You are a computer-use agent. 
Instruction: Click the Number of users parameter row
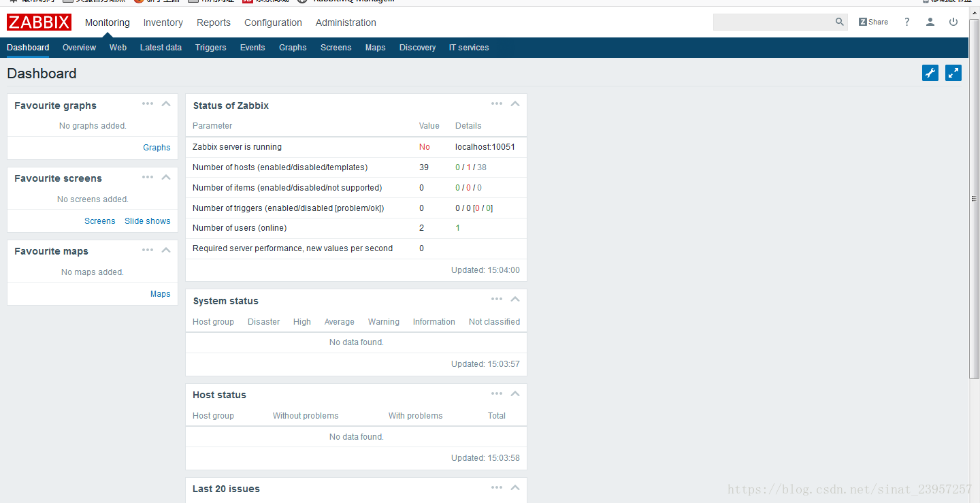coord(356,228)
